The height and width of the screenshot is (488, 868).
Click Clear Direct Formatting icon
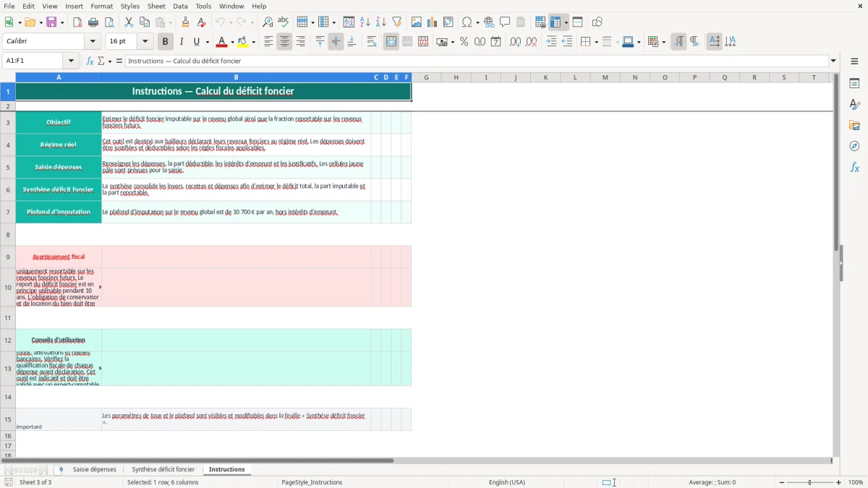click(201, 22)
